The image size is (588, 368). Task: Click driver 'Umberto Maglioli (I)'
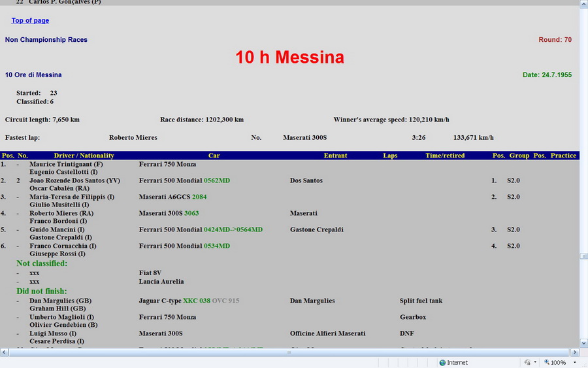point(62,317)
